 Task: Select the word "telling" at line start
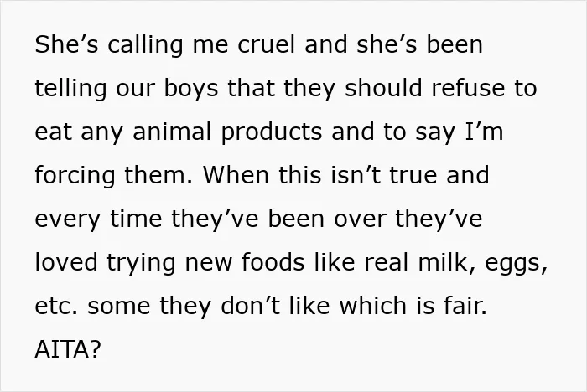click(x=70, y=89)
